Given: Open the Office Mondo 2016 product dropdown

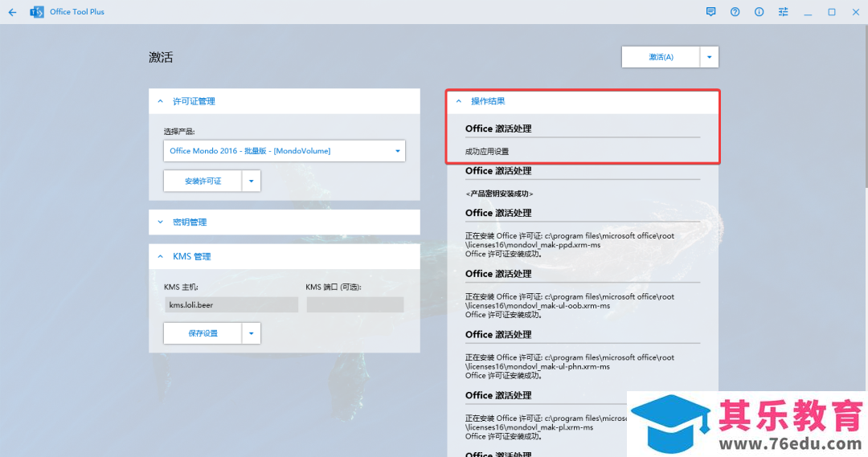Looking at the screenshot, I should coord(284,150).
